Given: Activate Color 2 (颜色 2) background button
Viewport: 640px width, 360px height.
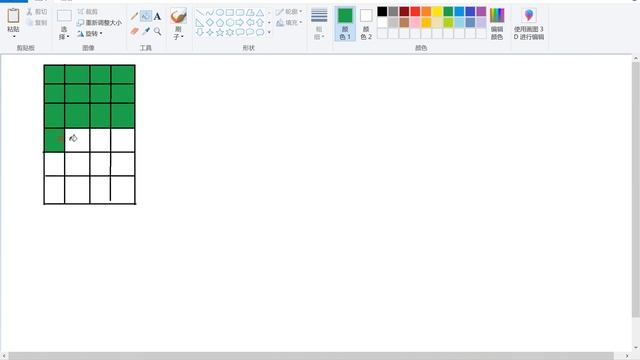Looking at the screenshot, I should tap(366, 24).
